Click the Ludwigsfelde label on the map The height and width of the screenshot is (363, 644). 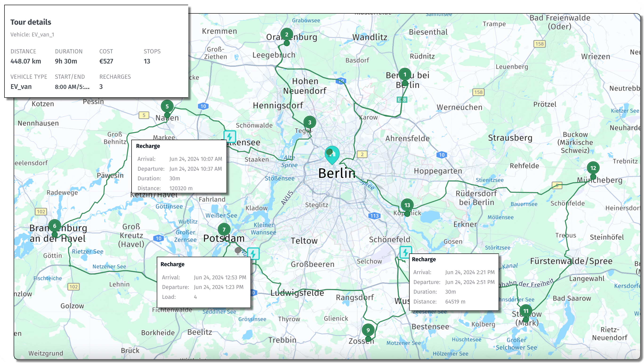(x=297, y=293)
